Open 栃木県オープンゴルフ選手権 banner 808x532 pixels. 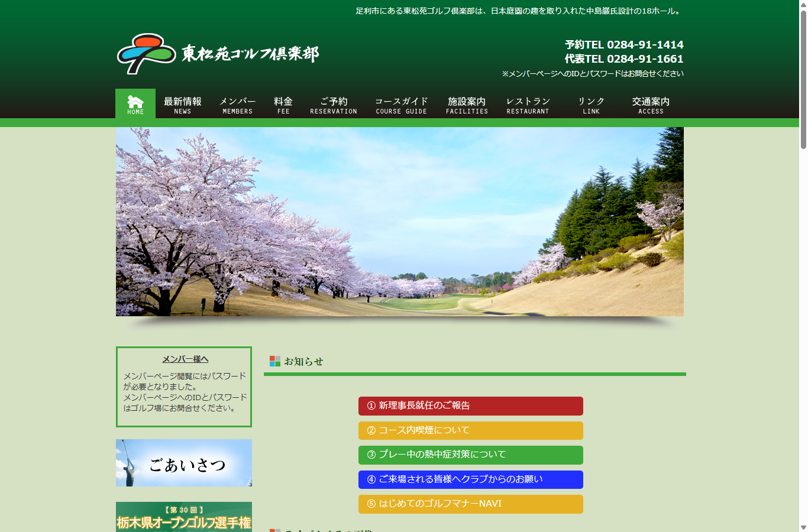click(x=184, y=517)
